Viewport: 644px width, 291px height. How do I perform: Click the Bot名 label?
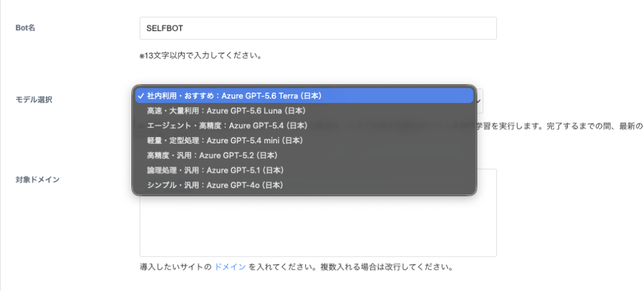[x=25, y=28]
